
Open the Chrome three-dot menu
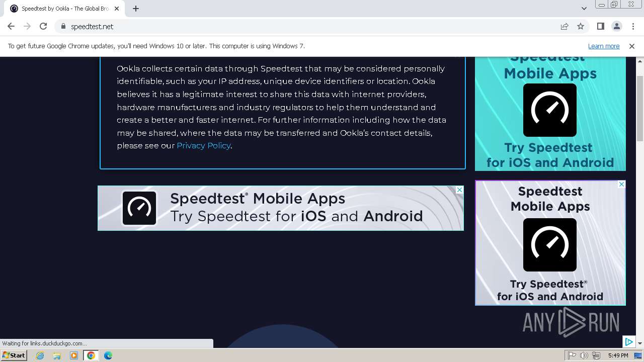coord(633,26)
